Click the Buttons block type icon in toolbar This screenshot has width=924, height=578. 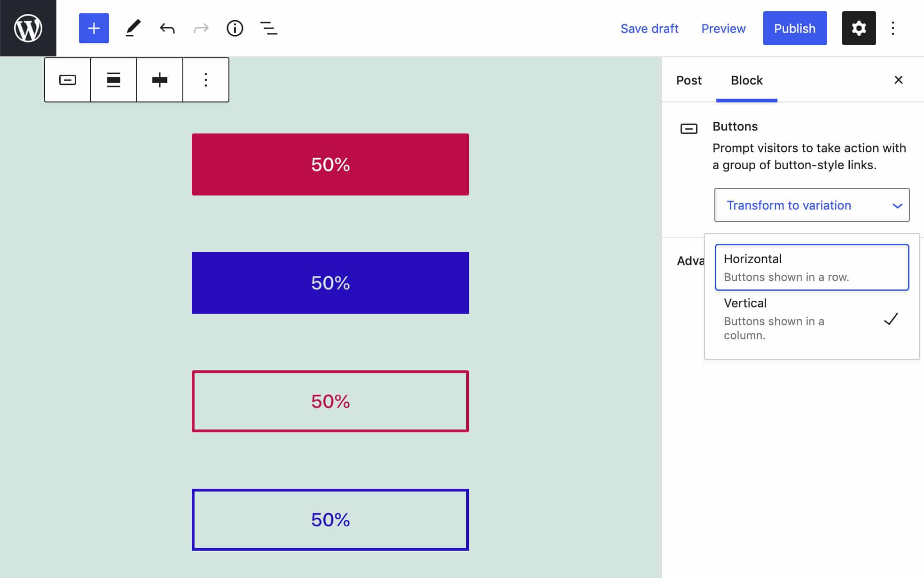click(68, 80)
